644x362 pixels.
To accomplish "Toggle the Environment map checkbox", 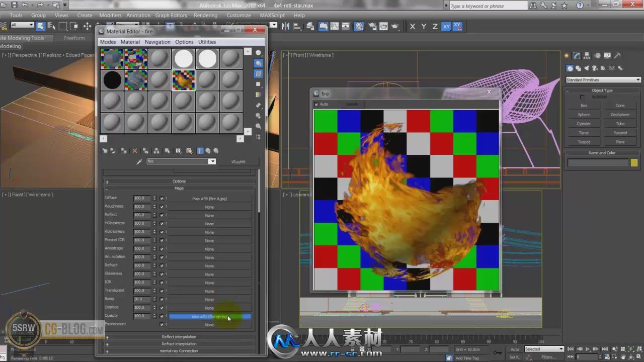I will [x=162, y=324].
